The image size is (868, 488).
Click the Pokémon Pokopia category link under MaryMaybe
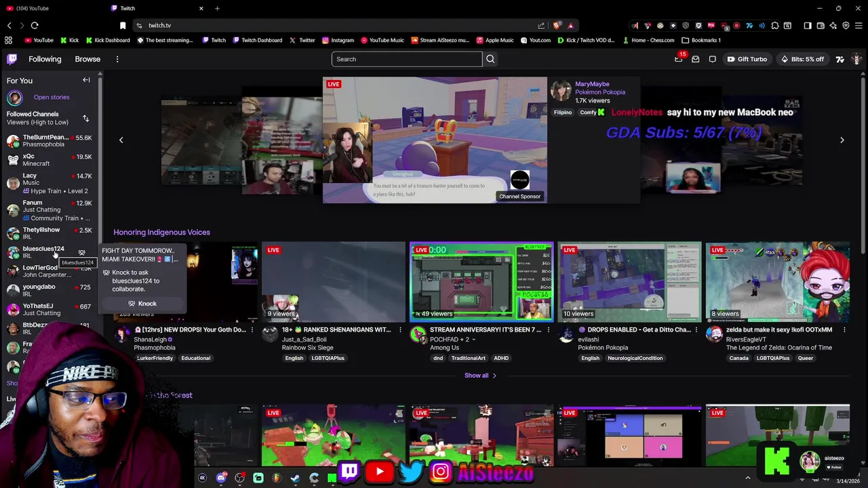pyautogui.click(x=600, y=92)
